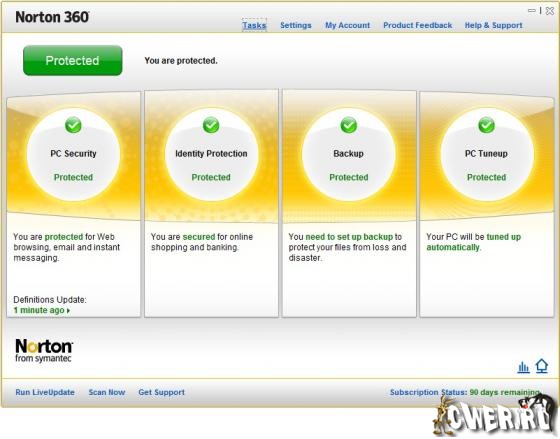Open the PC Security panel circle
Viewport: 560px width, 439px height.
pyautogui.click(x=73, y=155)
